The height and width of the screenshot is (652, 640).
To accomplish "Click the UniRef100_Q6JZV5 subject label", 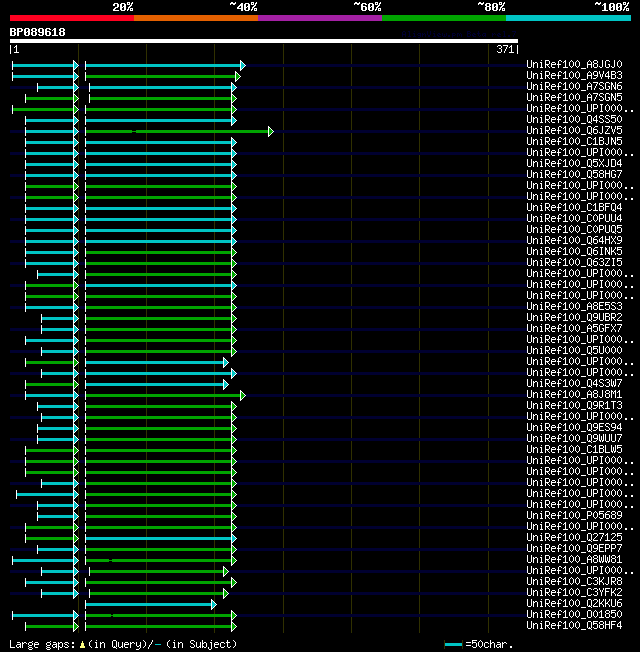I will (x=574, y=131).
